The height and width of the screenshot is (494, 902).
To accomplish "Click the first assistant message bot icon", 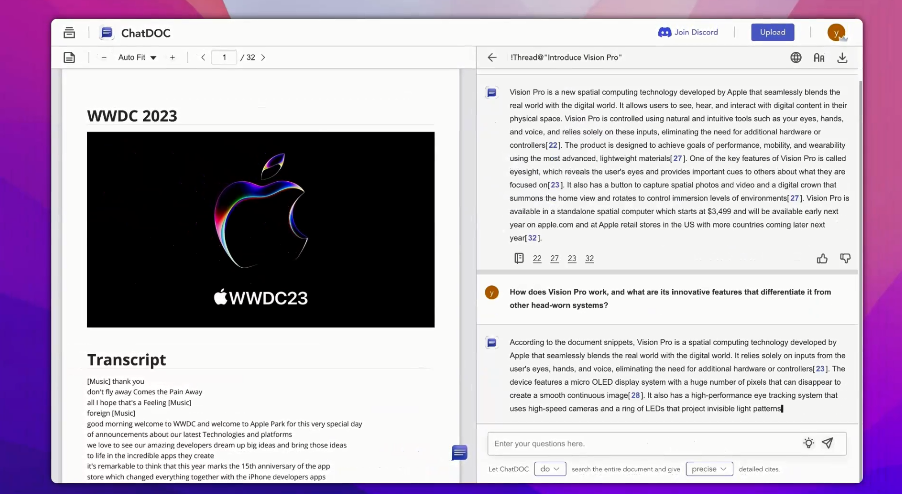I will pyautogui.click(x=491, y=92).
